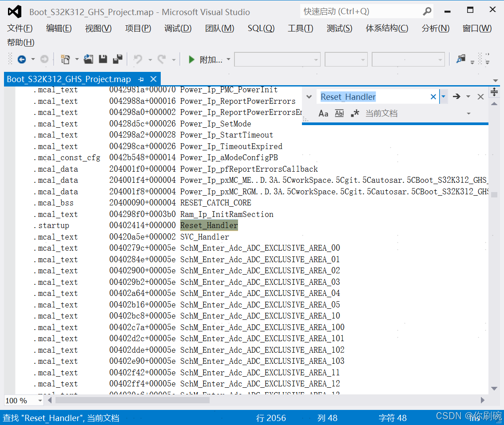This screenshot has width=504, height=425.
Task: Expand the search history dropdown arrow
Action: [444, 96]
